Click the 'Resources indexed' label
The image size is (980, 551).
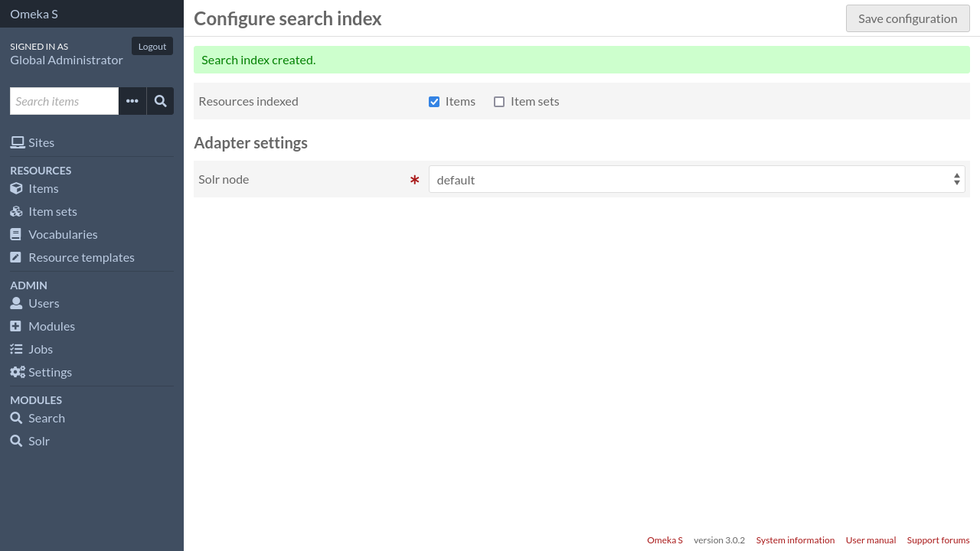coord(248,101)
